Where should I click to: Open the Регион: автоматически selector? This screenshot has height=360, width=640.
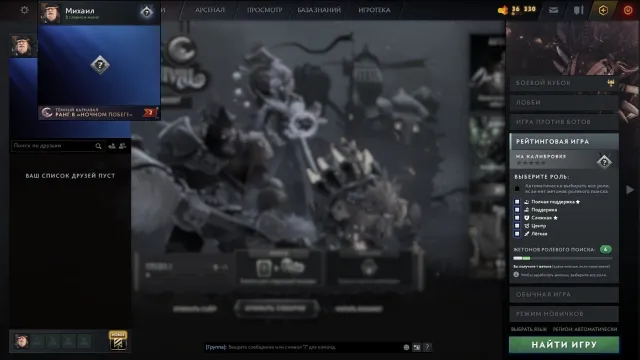[585, 329]
